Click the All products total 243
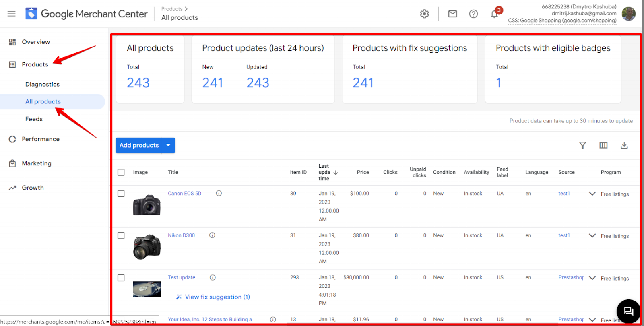Viewport: 644px width, 326px height. tap(138, 83)
